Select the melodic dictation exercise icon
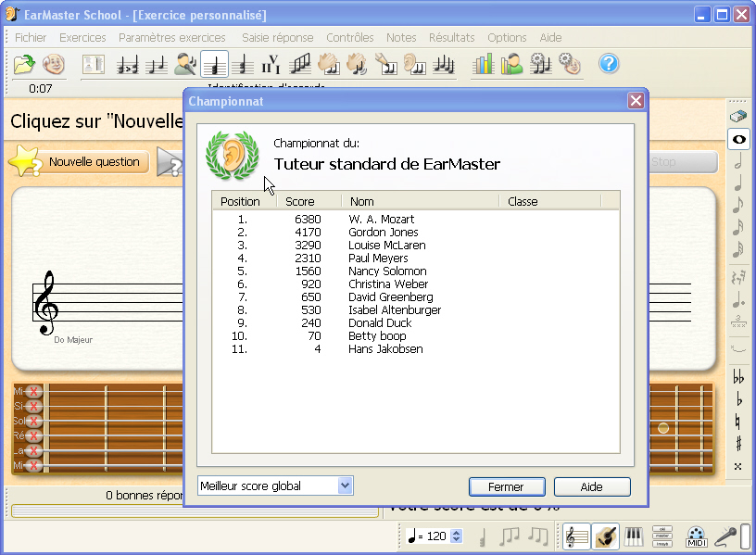Viewport: 756px width, 555px height. point(444,65)
